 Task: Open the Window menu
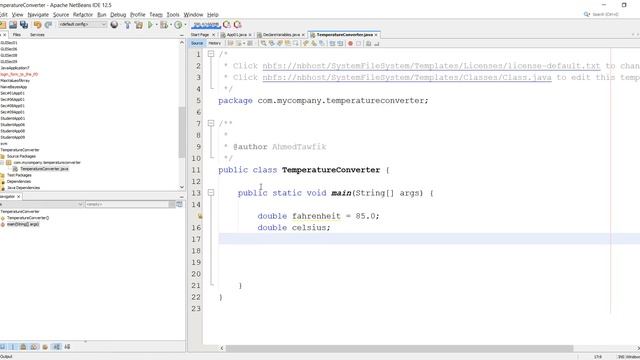pos(193,15)
